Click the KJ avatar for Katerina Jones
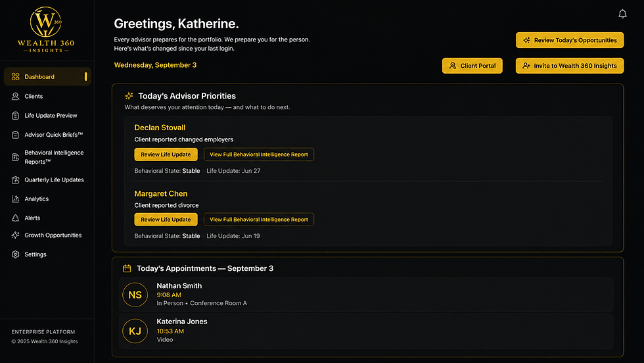The width and height of the screenshot is (644, 363). click(135, 331)
